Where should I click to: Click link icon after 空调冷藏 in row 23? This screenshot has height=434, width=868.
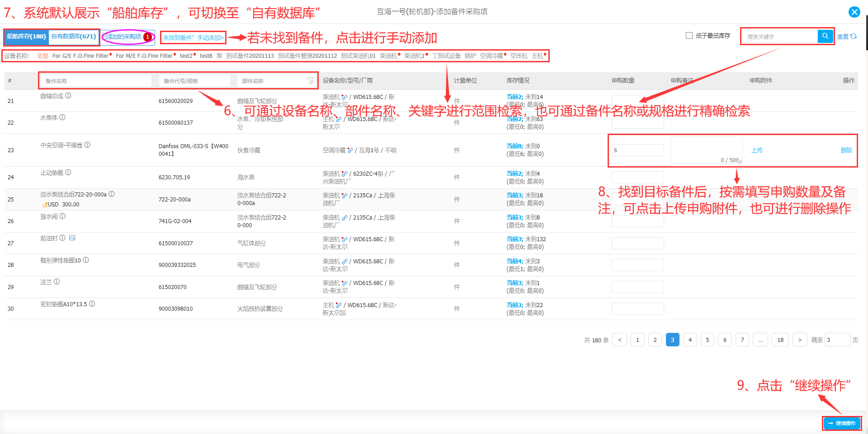[350, 150]
